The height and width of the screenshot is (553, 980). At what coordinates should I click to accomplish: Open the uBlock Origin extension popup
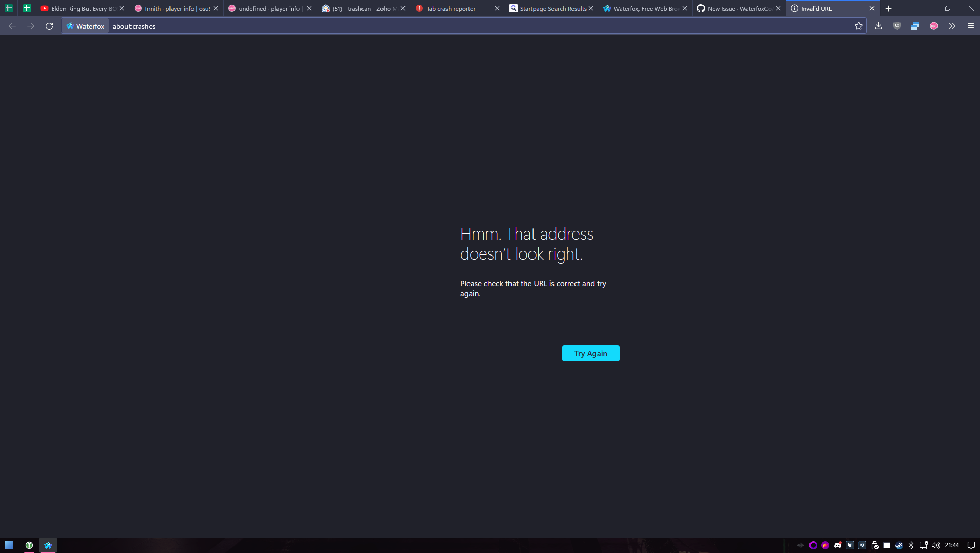click(x=897, y=26)
